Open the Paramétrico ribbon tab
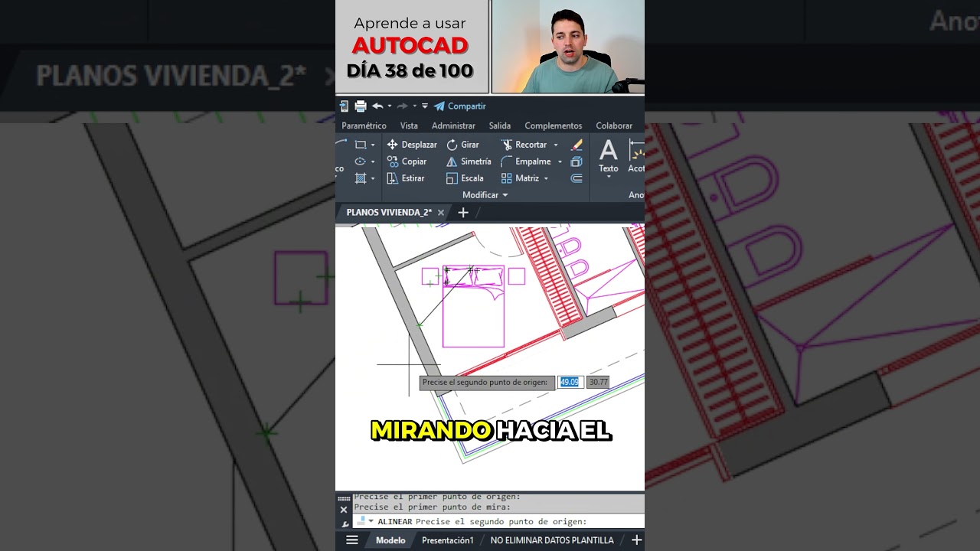980x551 pixels. [x=364, y=126]
